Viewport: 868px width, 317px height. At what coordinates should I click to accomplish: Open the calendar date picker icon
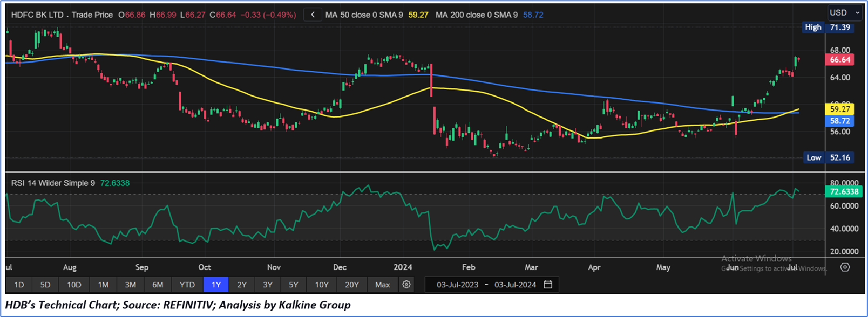coord(548,285)
